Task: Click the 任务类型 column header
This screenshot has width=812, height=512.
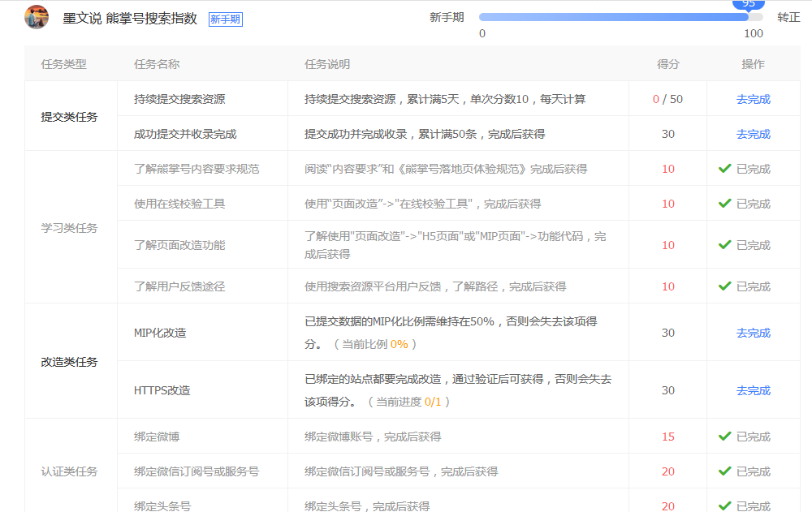Action: (x=63, y=64)
